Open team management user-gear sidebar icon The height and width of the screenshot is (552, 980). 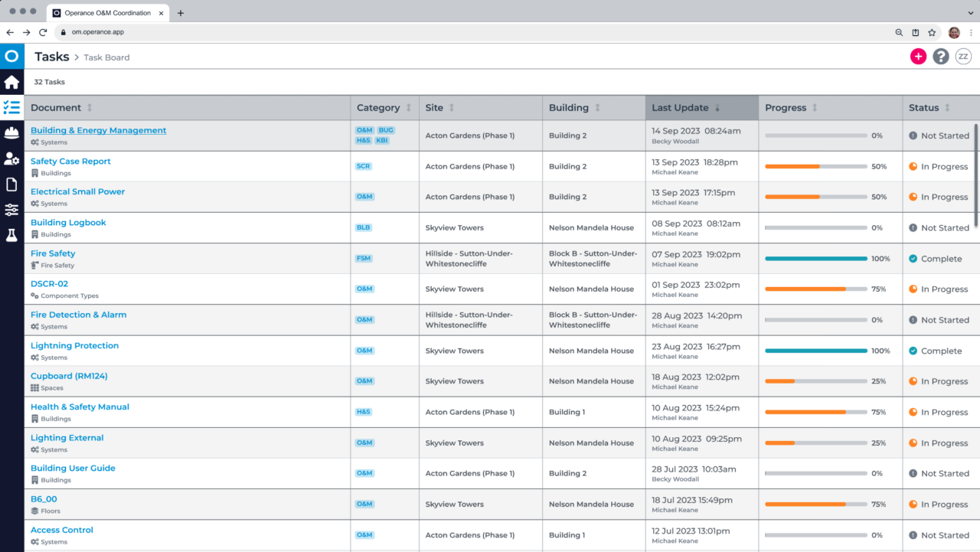tap(11, 158)
